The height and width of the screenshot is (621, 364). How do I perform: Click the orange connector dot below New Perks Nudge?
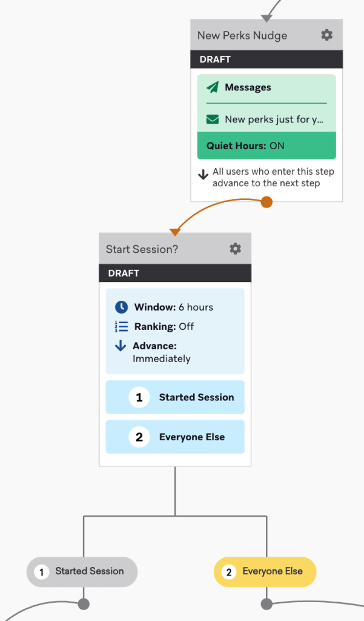(x=266, y=202)
